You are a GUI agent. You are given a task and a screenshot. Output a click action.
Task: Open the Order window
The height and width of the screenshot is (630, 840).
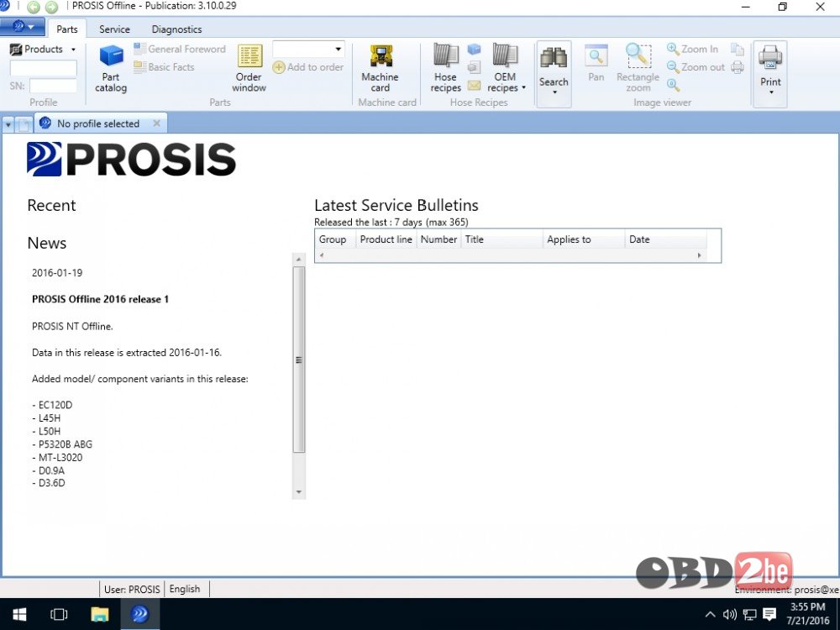pyautogui.click(x=249, y=69)
